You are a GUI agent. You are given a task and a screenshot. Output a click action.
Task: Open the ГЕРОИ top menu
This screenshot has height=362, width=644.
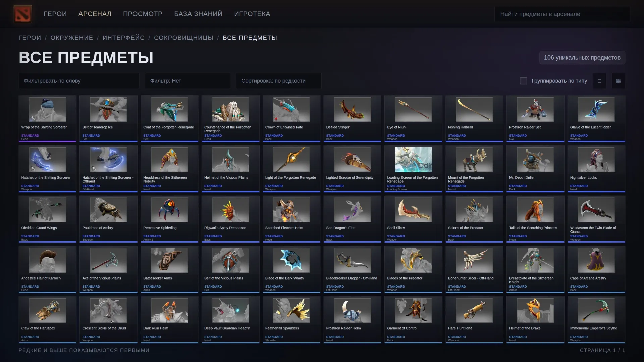pos(55,14)
